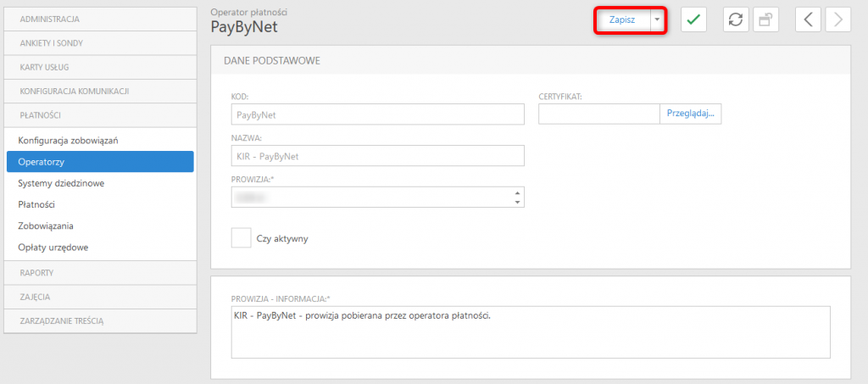Click the padlock icon in the toolbar

tap(766, 19)
